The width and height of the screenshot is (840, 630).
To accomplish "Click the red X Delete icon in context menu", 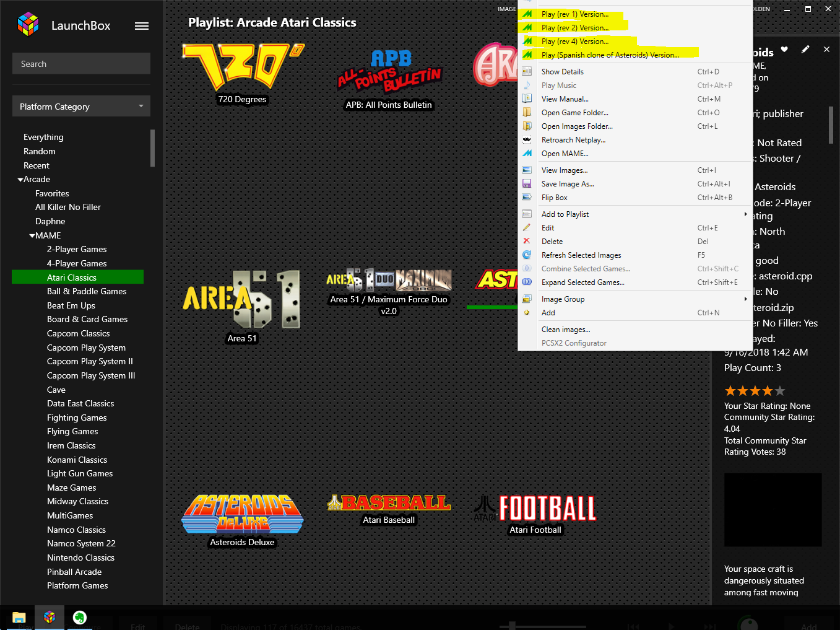I will (x=527, y=241).
